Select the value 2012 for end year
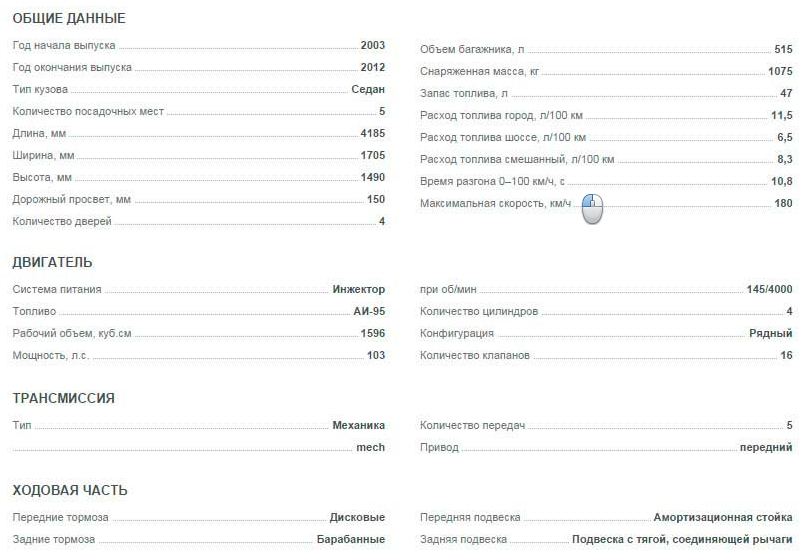 (x=372, y=67)
